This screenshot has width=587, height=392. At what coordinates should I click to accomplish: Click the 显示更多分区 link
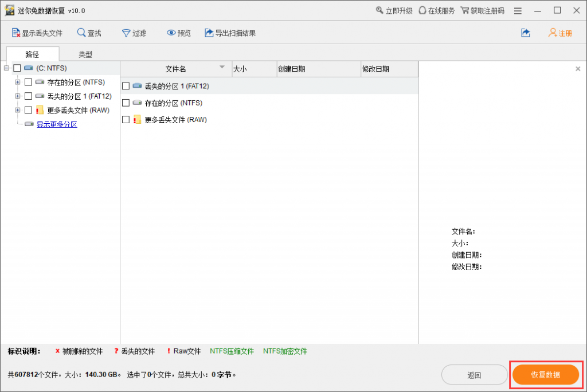(x=57, y=124)
